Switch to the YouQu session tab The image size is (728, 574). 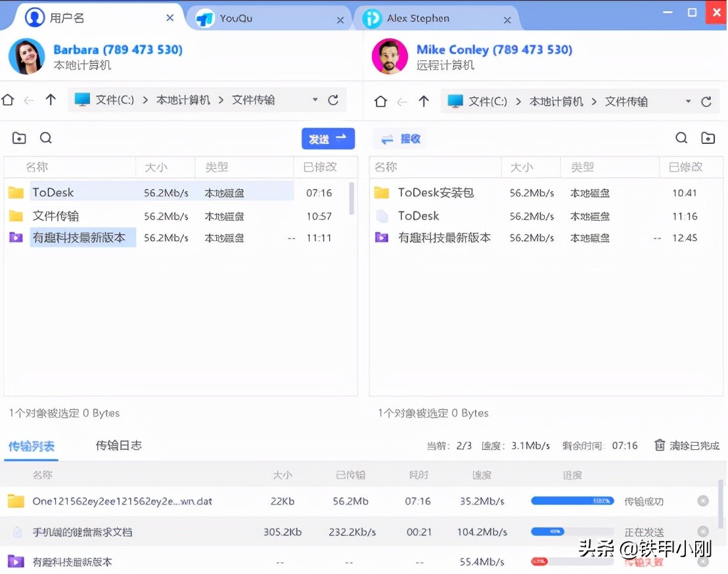(269, 18)
